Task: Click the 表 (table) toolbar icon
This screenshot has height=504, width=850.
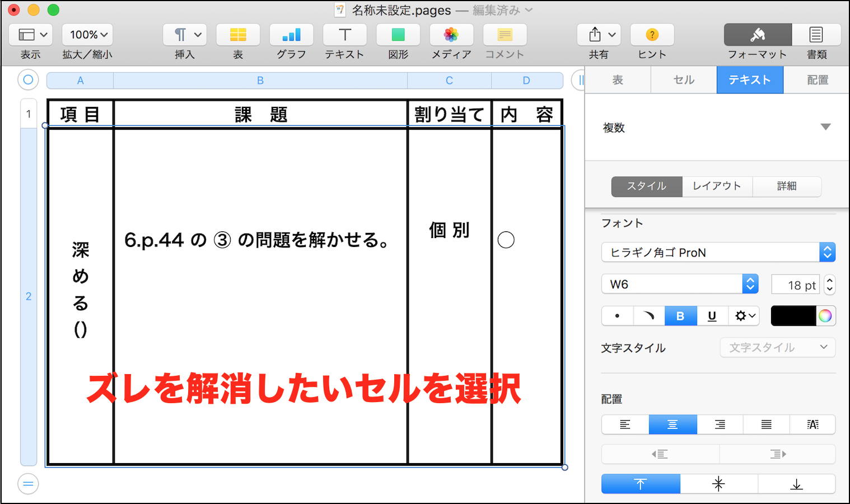Action: (238, 35)
